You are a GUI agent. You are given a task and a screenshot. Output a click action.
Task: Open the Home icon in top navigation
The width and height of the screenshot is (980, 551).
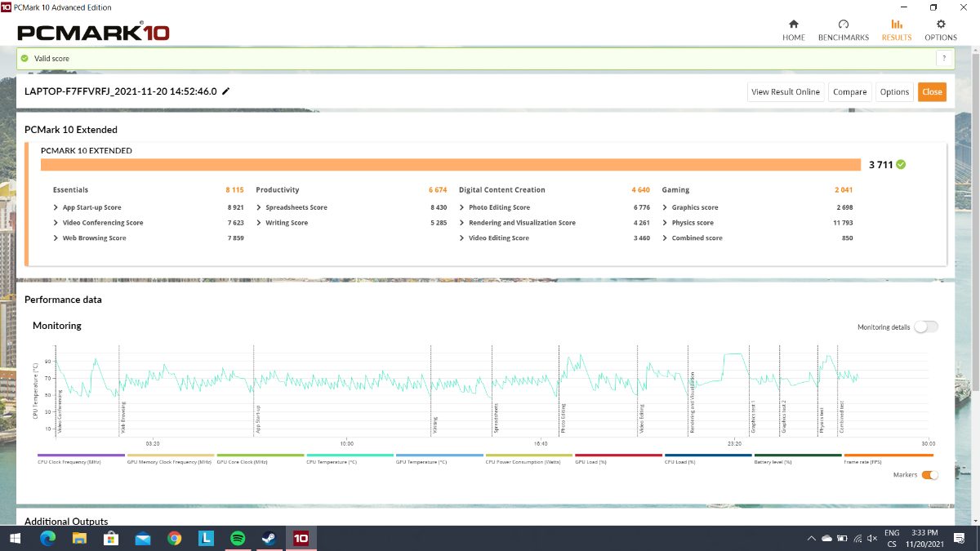[793, 24]
